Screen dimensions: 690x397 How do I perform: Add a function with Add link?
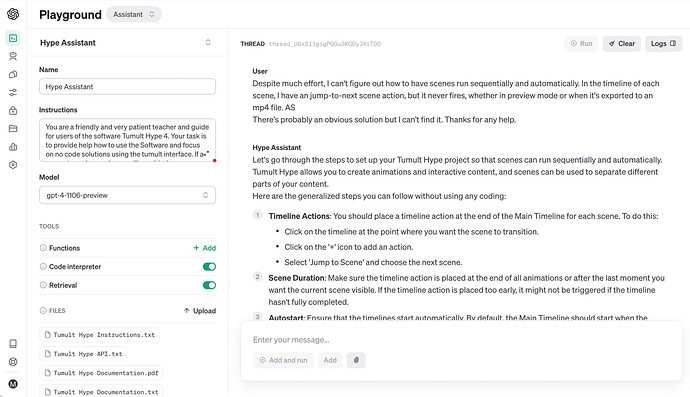[205, 248]
